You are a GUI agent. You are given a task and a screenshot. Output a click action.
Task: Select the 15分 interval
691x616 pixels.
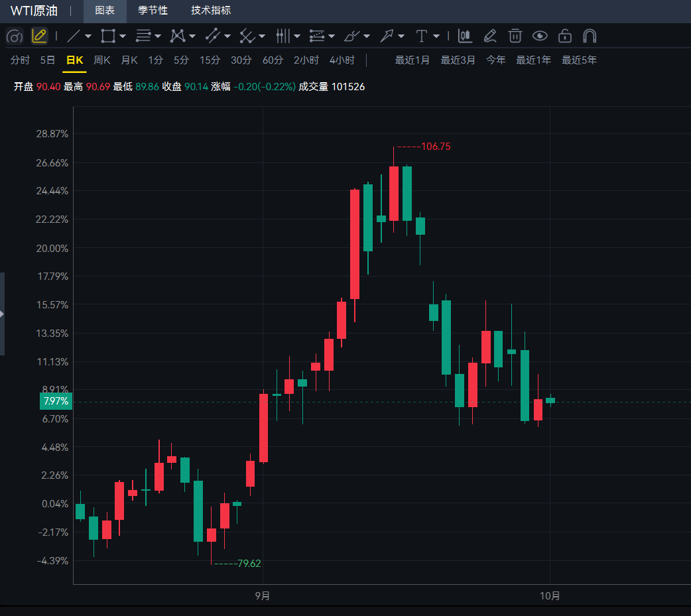tap(210, 60)
